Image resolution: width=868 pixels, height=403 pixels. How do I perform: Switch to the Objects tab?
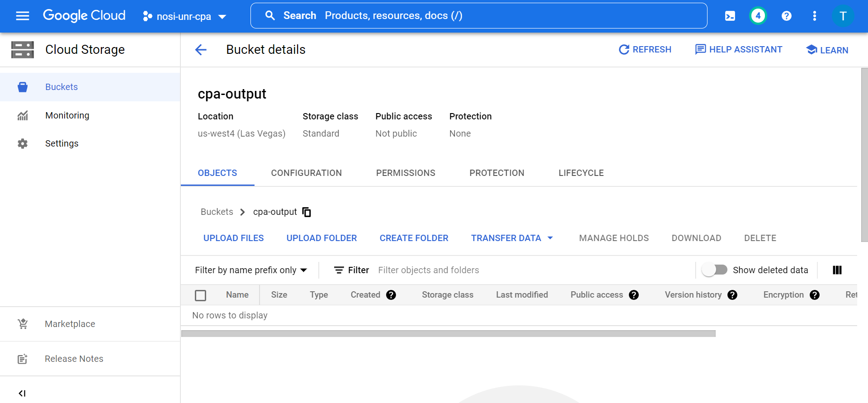point(217,173)
